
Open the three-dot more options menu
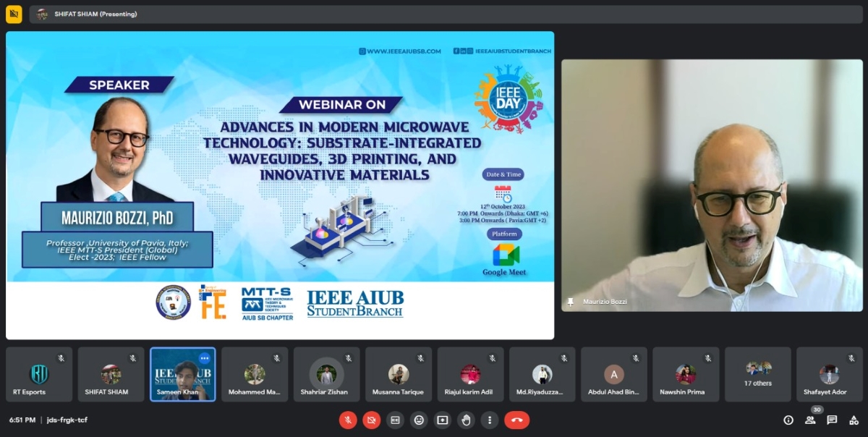490,420
